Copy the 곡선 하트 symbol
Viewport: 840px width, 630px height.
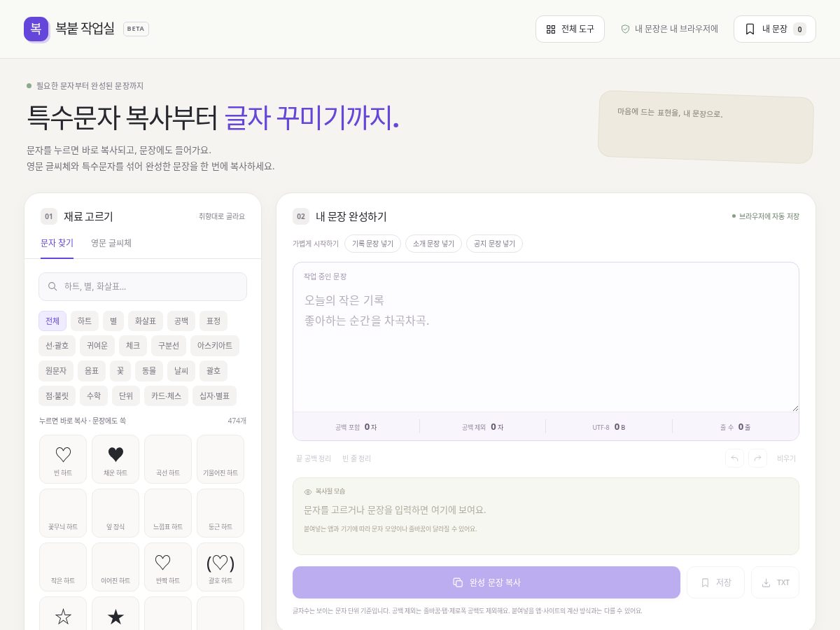(168, 458)
